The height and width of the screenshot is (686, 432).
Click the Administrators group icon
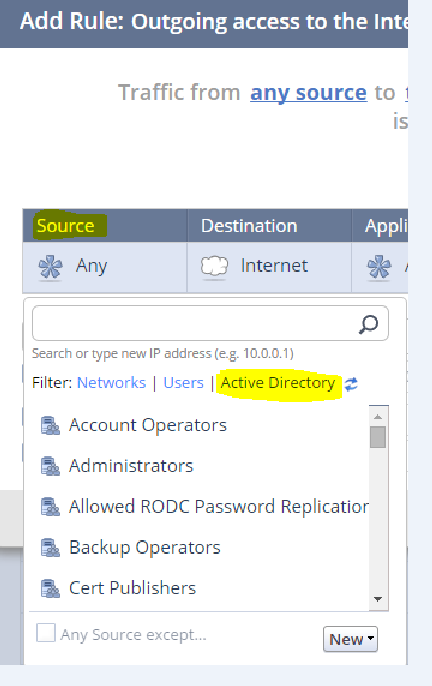(x=50, y=466)
